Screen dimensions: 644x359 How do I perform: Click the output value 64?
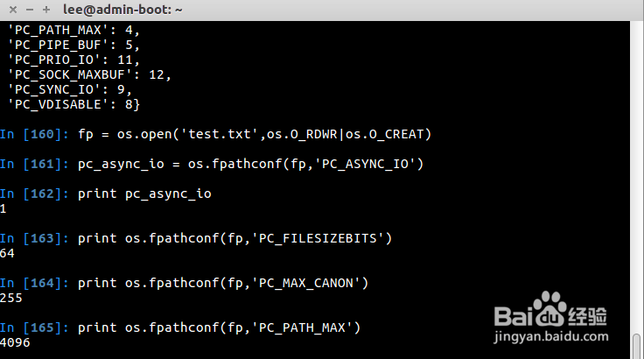(9, 252)
